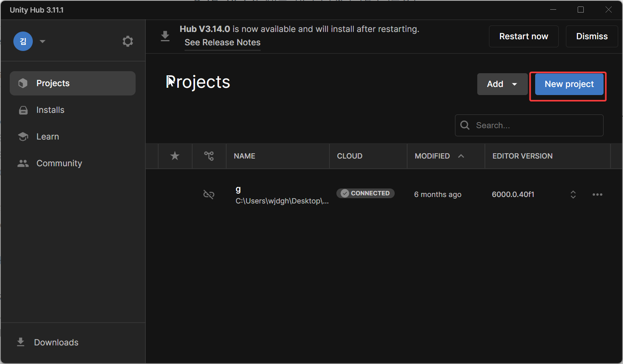Click the user account avatar

(23, 41)
